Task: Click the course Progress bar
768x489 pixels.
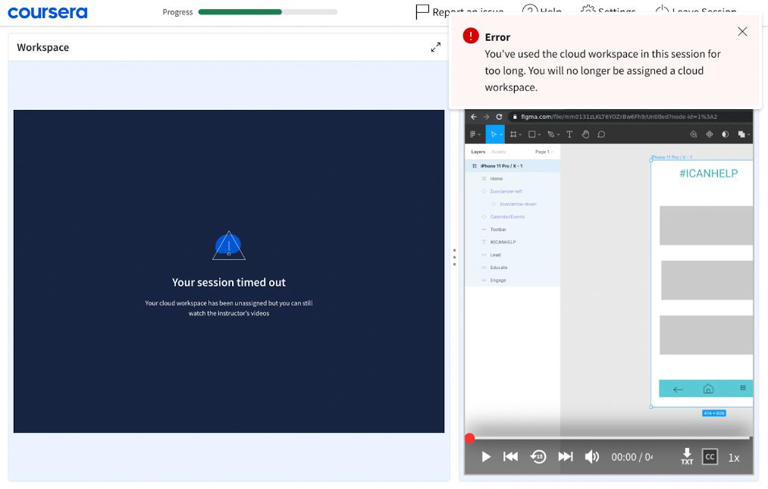Action: point(267,12)
